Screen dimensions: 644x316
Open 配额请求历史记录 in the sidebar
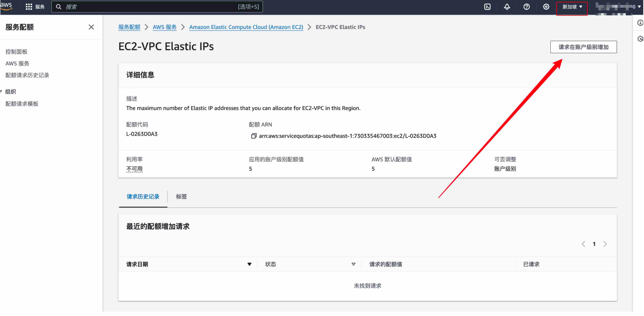point(27,75)
